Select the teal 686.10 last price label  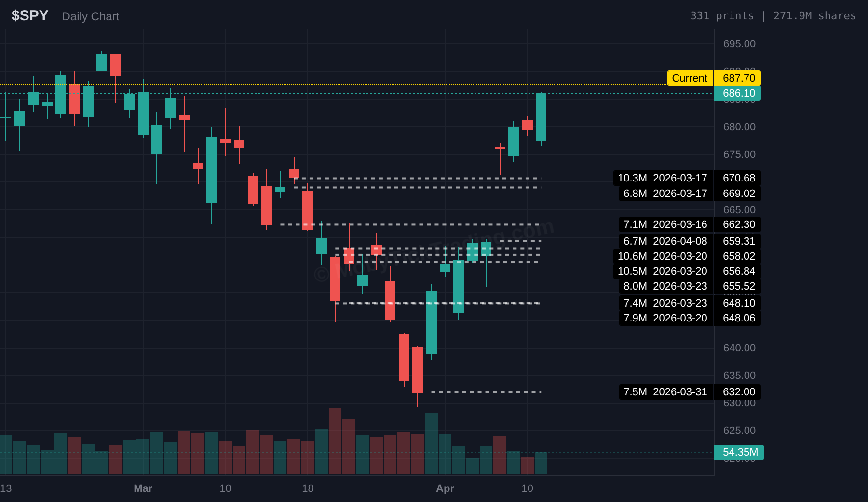click(738, 93)
